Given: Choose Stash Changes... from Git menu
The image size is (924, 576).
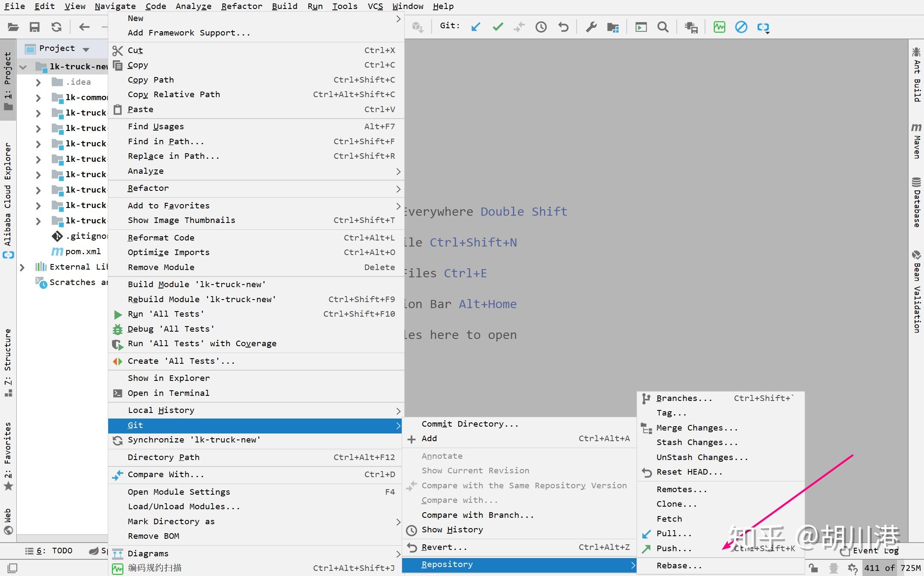Looking at the screenshot, I should [697, 442].
